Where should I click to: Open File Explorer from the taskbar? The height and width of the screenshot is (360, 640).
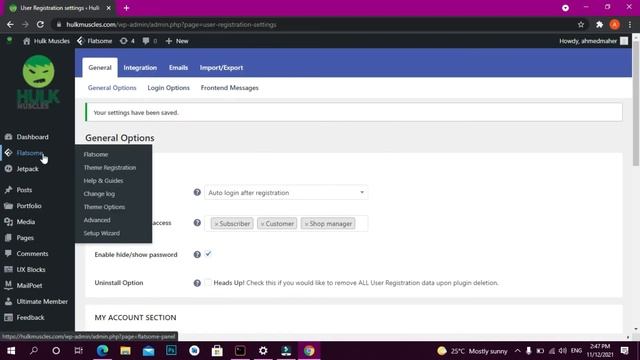tap(125, 351)
